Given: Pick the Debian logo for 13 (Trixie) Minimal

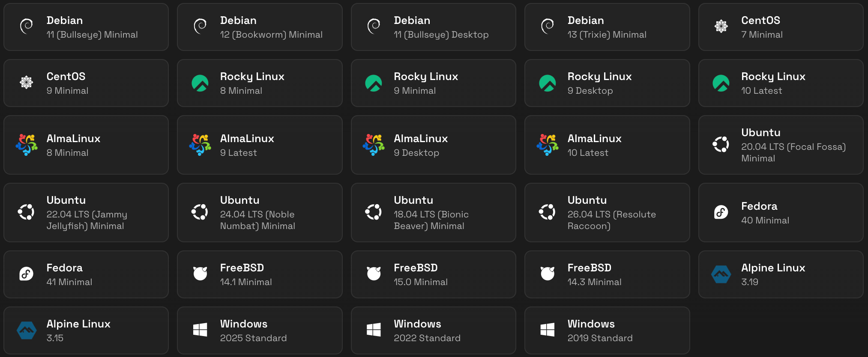Looking at the screenshot, I should [x=548, y=27].
